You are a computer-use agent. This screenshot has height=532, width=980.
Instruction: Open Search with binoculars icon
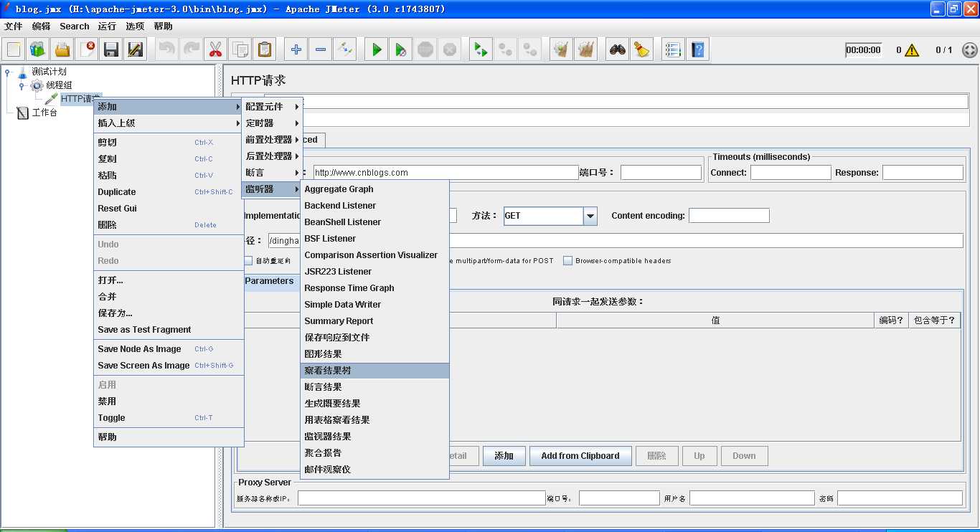pos(618,49)
